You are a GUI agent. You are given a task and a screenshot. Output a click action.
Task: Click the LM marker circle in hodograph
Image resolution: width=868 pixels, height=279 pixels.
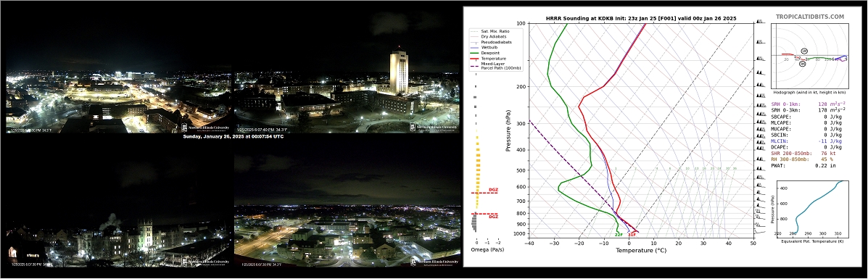803,51
